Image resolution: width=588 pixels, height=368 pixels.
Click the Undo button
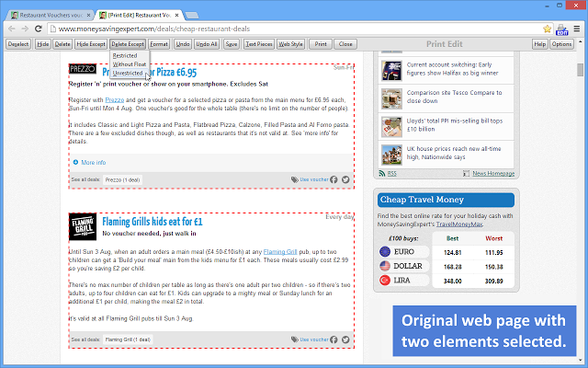[x=183, y=44]
